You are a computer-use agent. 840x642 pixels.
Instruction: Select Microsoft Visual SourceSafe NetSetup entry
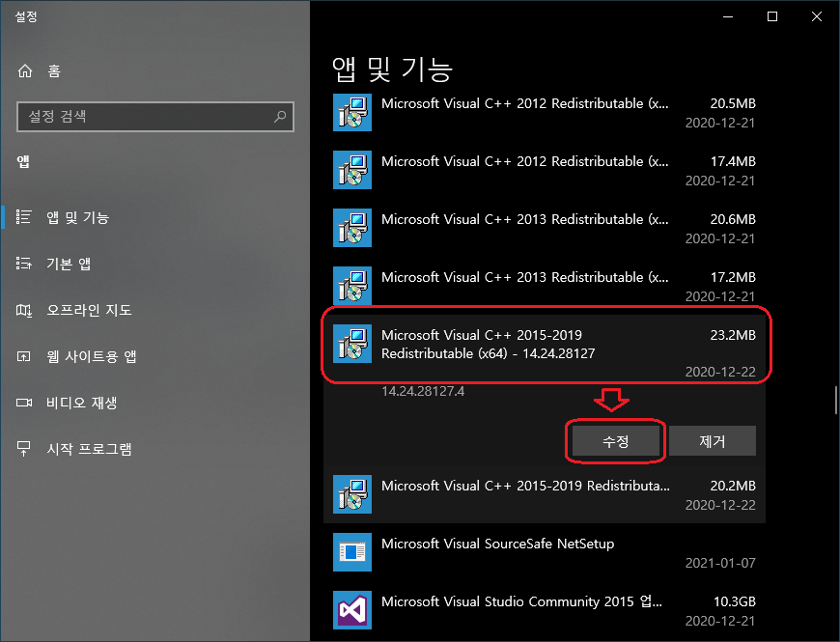pos(545,552)
